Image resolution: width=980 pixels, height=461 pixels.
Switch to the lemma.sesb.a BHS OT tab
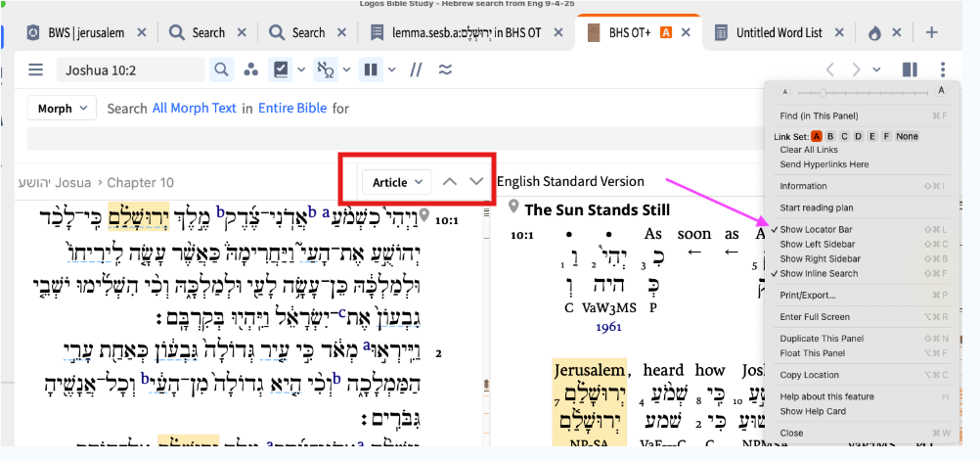pos(467,32)
